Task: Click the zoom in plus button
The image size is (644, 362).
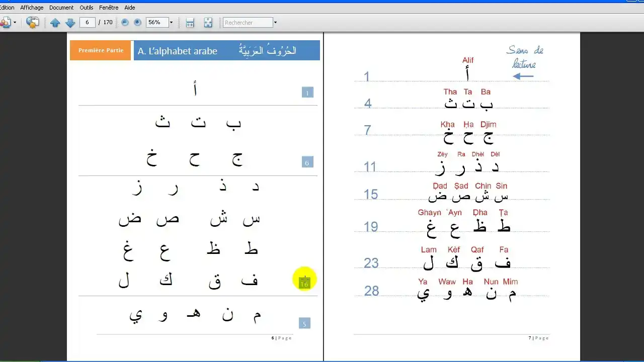Action: [137, 23]
